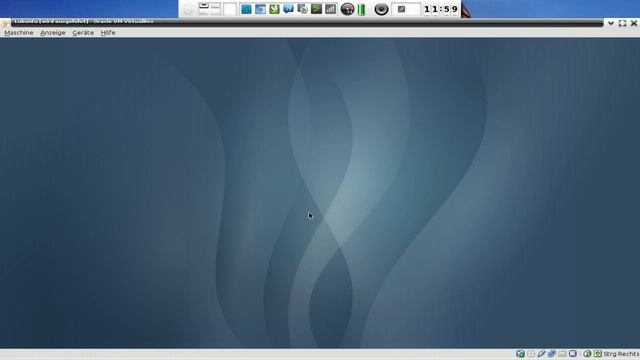Launch the media player icon in panel
This screenshot has height=360, width=640.
click(302, 9)
